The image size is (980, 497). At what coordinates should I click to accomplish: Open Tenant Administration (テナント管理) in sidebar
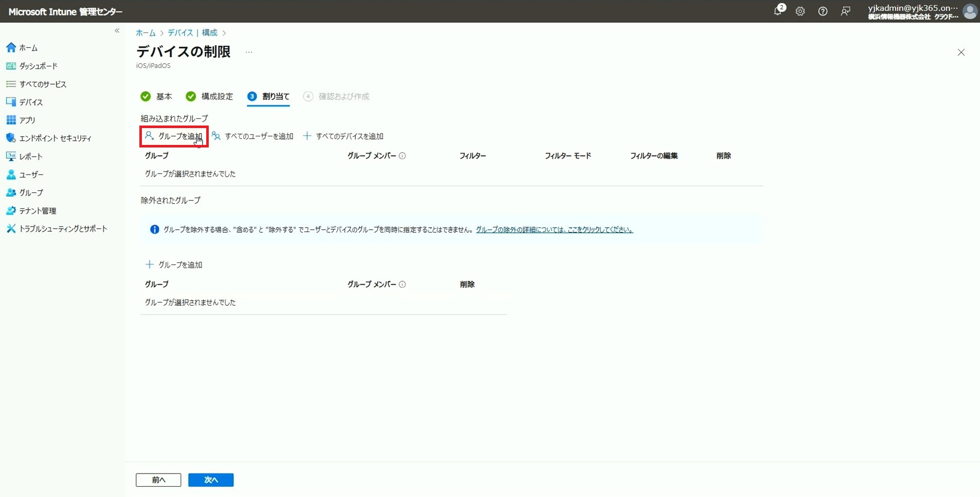tap(37, 211)
